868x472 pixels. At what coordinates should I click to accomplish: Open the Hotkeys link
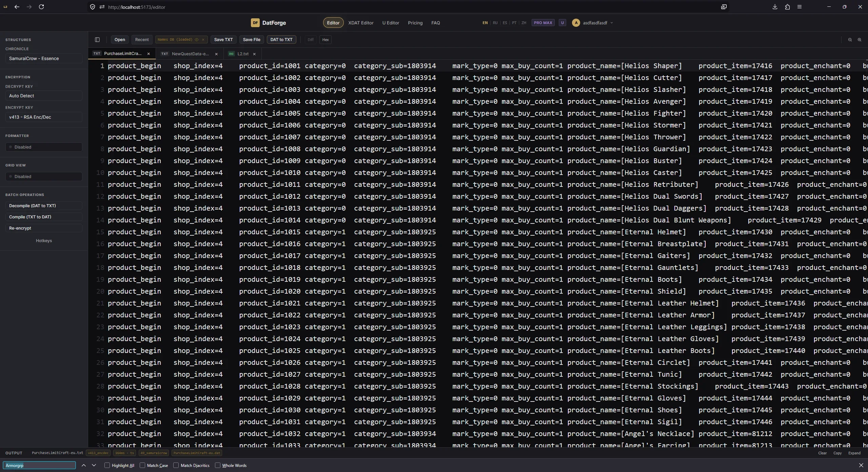[44, 241]
